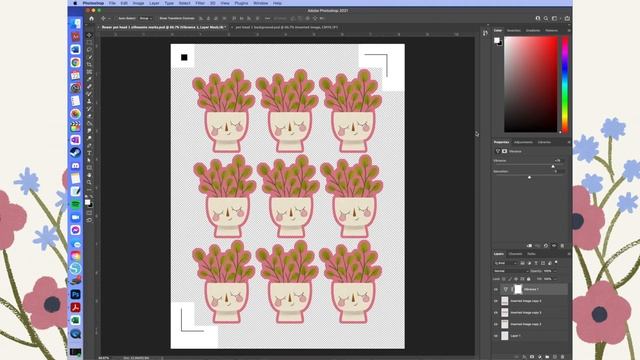Image resolution: width=640 pixels, height=360 pixels.
Task: Adjust the Saturation slider handle
Action: tap(529, 177)
